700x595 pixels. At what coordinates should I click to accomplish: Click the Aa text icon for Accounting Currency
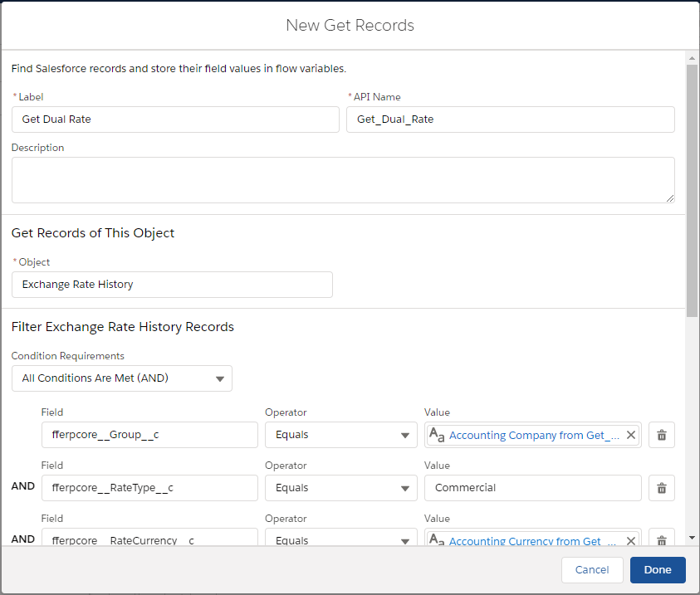click(438, 540)
